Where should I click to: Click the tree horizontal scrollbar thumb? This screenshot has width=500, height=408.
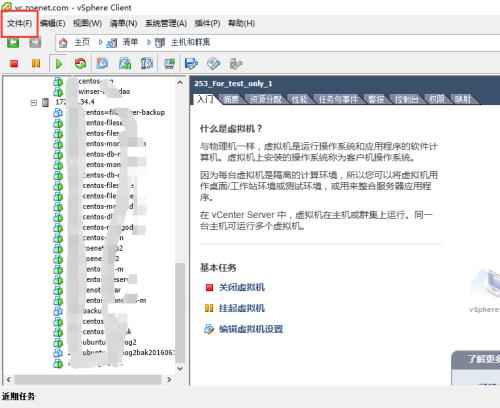(x=88, y=379)
